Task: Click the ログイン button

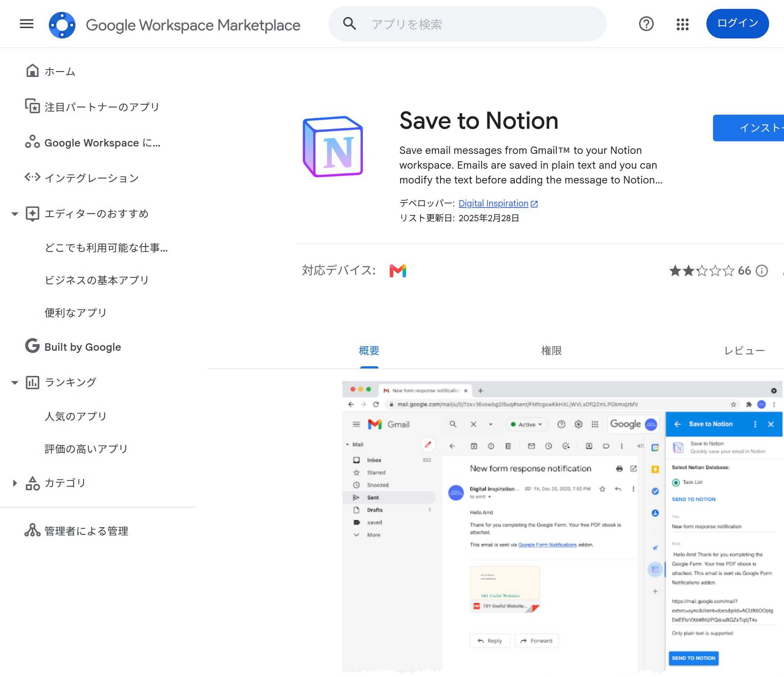Action: pyautogui.click(x=737, y=23)
